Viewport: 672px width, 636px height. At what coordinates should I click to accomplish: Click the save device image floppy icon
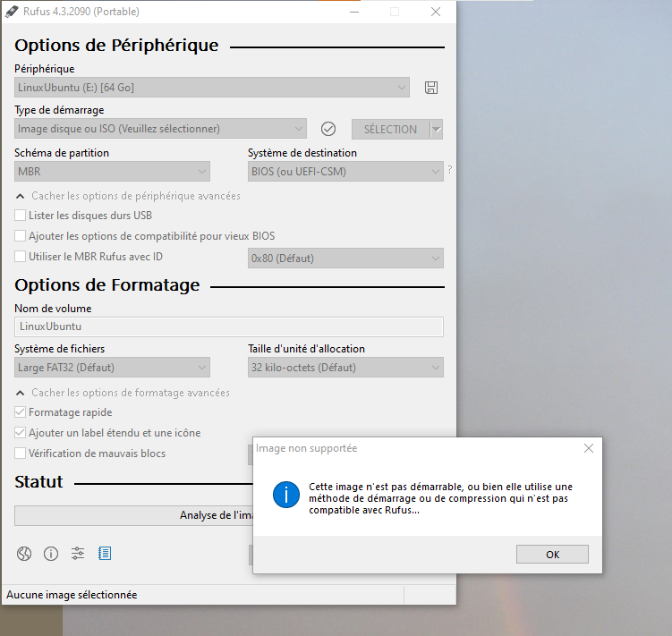pos(430,88)
